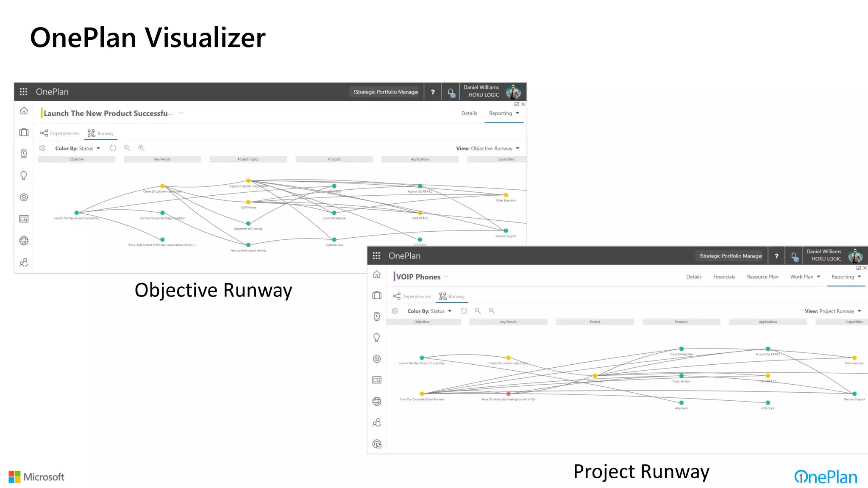Open View: Objective Runway dropdown
The image size is (868, 488).
(x=488, y=148)
